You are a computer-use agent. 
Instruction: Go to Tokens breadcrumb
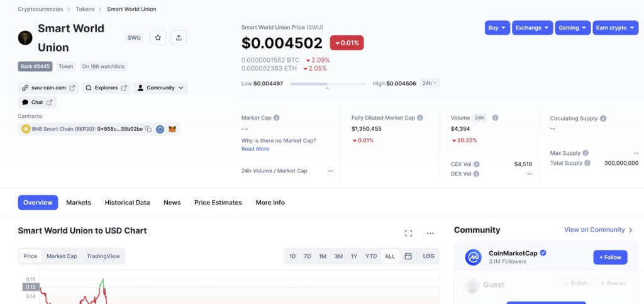[85, 9]
